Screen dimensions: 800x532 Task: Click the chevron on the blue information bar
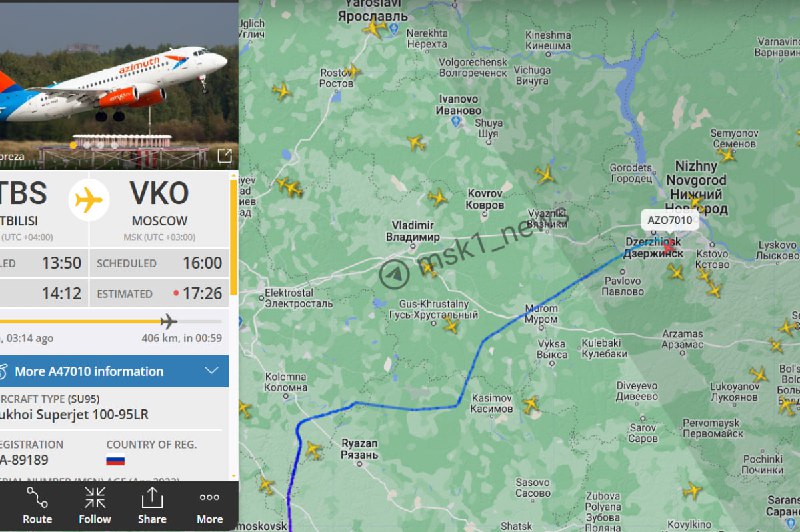[x=212, y=371]
